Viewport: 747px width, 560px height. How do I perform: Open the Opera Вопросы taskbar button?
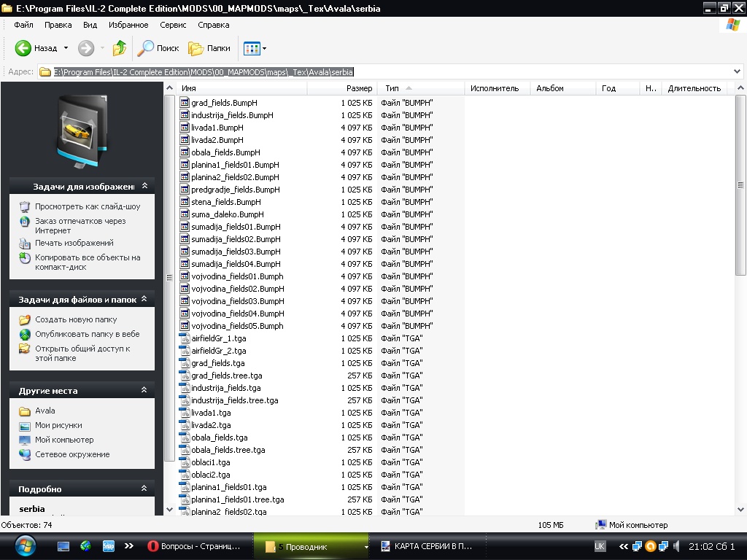(194, 546)
